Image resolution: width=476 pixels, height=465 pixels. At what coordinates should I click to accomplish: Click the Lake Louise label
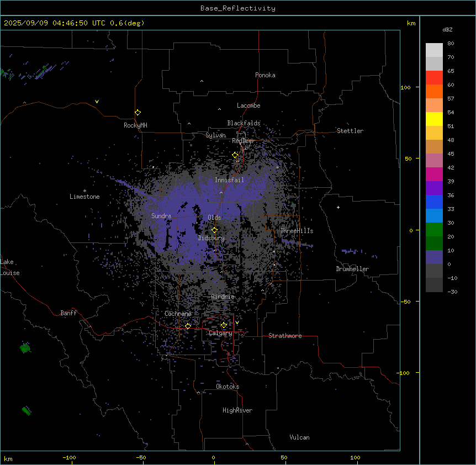click(10, 267)
